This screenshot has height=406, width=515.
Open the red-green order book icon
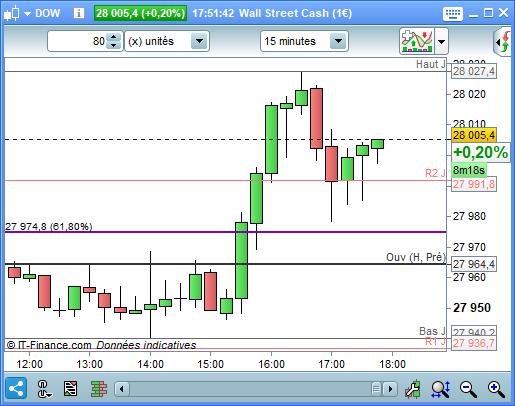click(99, 389)
